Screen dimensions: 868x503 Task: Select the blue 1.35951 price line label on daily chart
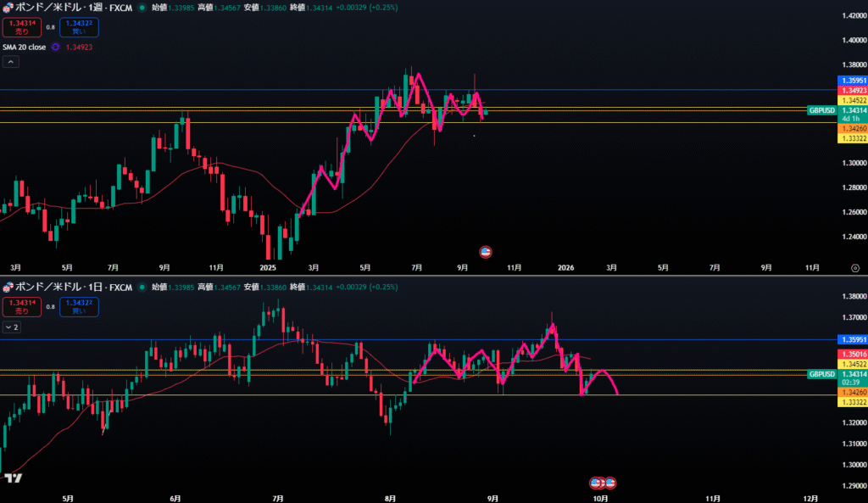(x=851, y=339)
